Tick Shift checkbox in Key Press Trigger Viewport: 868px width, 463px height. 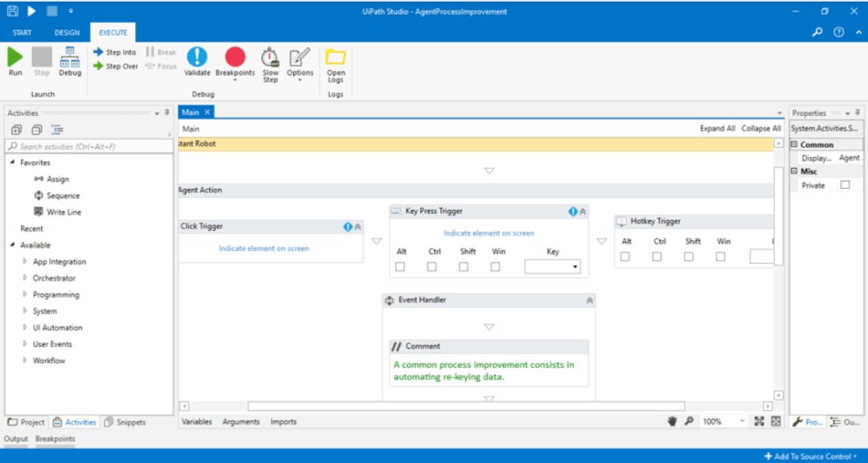[464, 267]
